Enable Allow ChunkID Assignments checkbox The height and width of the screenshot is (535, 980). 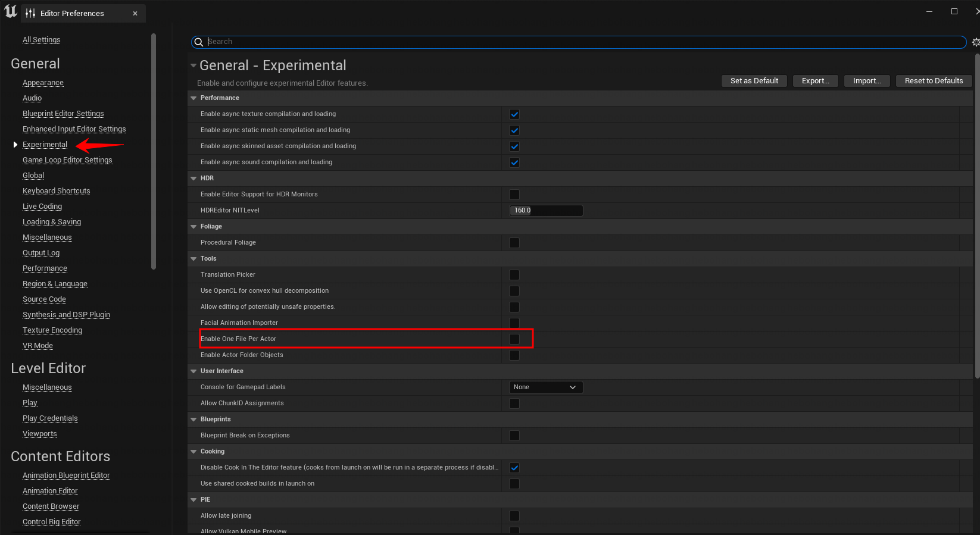click(514, 403)
